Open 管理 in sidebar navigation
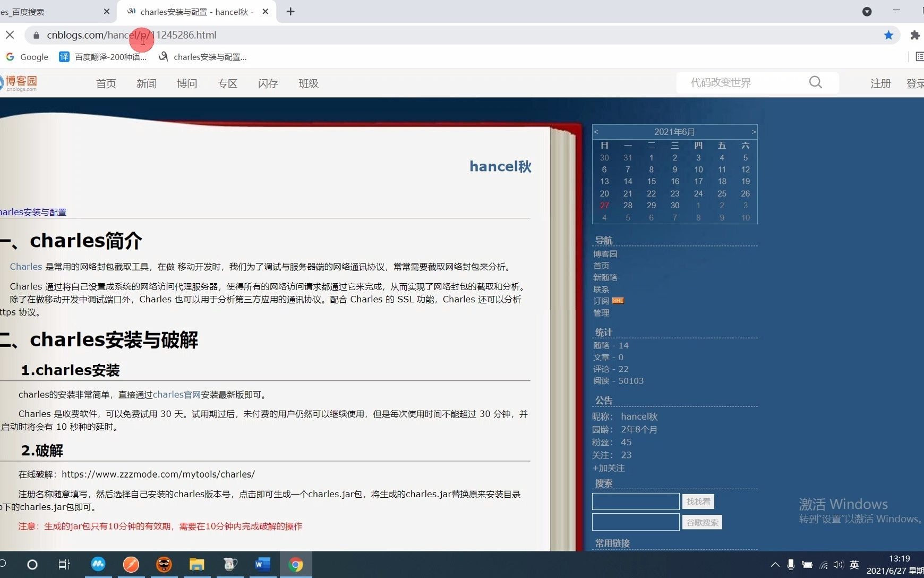 (x=601, y=313)
